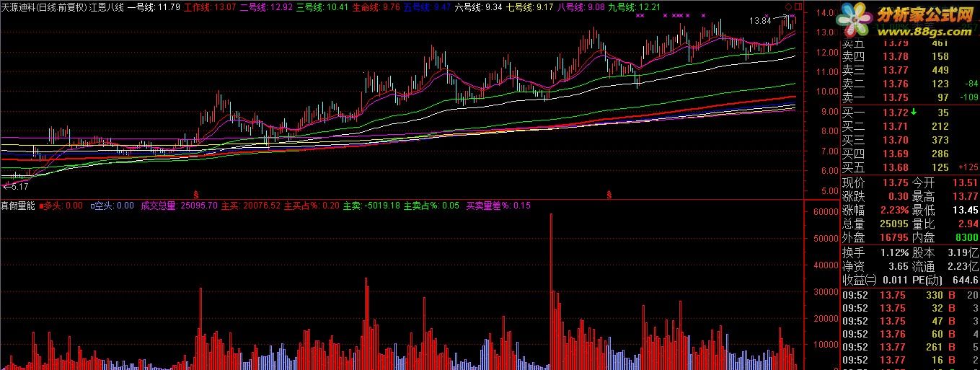Screen dimensions: 980x370
Task: Select the 09:52 tick at price 13.76
Action: pyautogui.click(x=910, y=334)
